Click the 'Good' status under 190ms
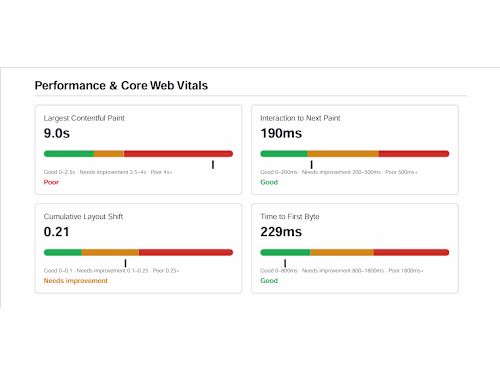The width and height of the screenshot is (500, 375). coord(269,182)
